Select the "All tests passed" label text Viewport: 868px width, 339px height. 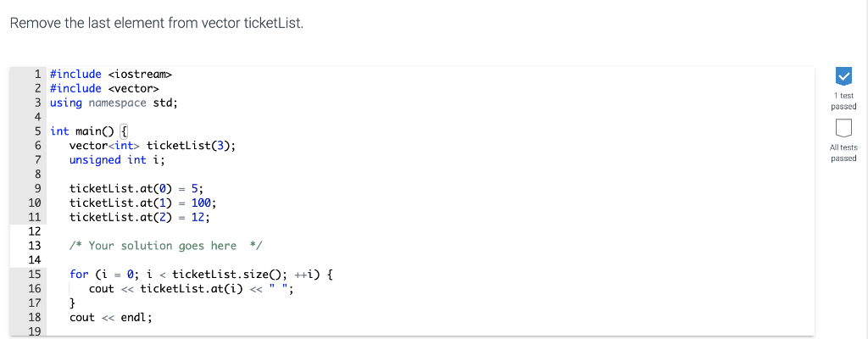(843, 153)
